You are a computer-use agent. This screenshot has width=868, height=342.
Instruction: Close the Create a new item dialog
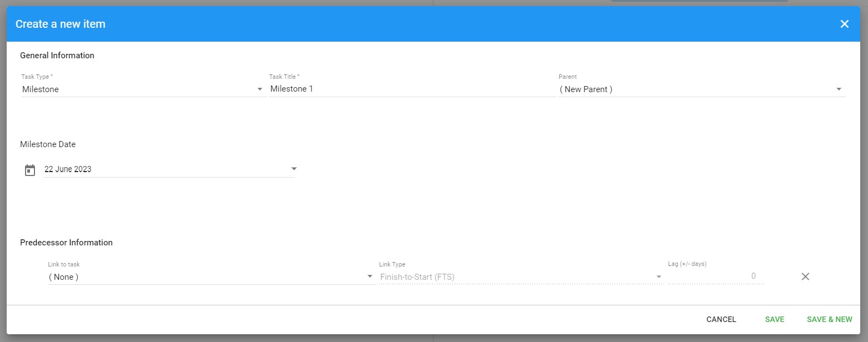(x=844, y=24)
